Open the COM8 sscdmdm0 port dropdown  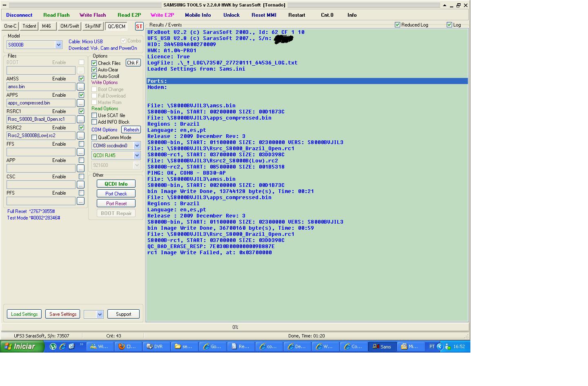137,146
